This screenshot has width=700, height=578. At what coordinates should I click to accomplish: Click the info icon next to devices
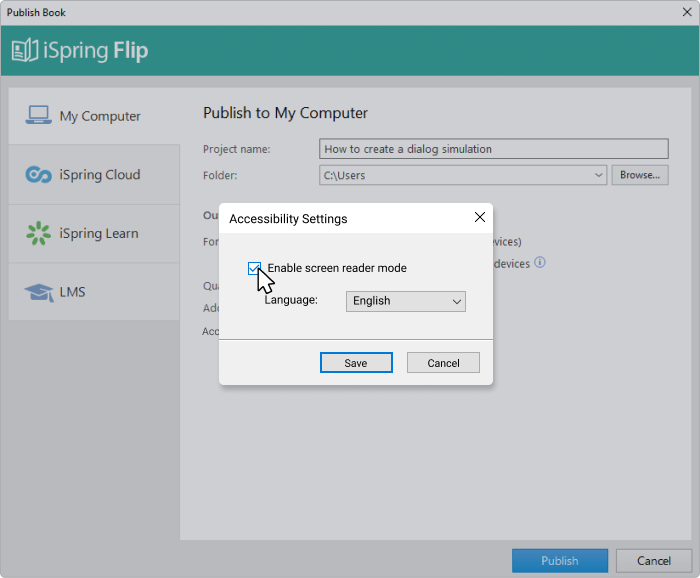tap(540, 262)
